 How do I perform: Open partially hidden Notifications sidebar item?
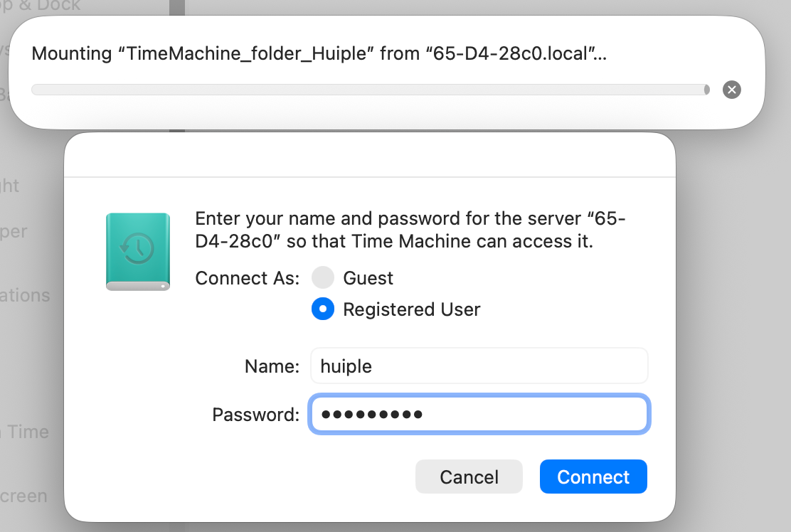25,295
